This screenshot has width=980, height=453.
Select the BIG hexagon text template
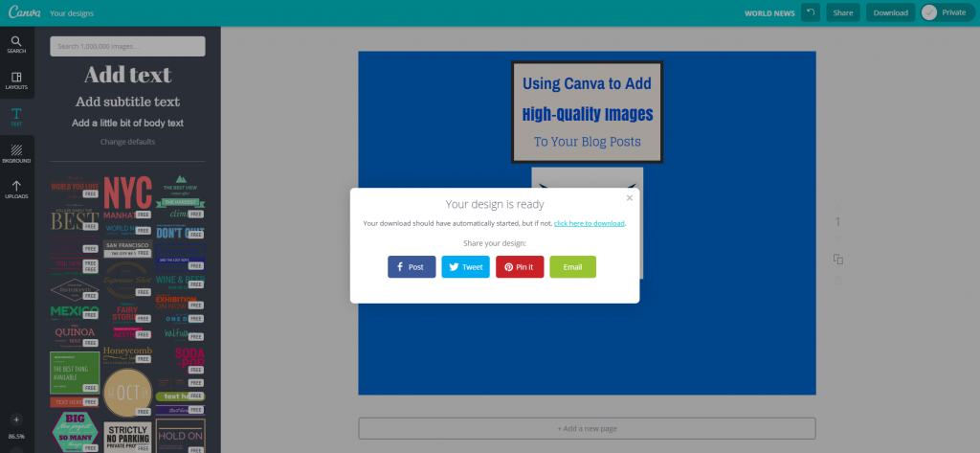pyautogui.click(x=75, y=432)
